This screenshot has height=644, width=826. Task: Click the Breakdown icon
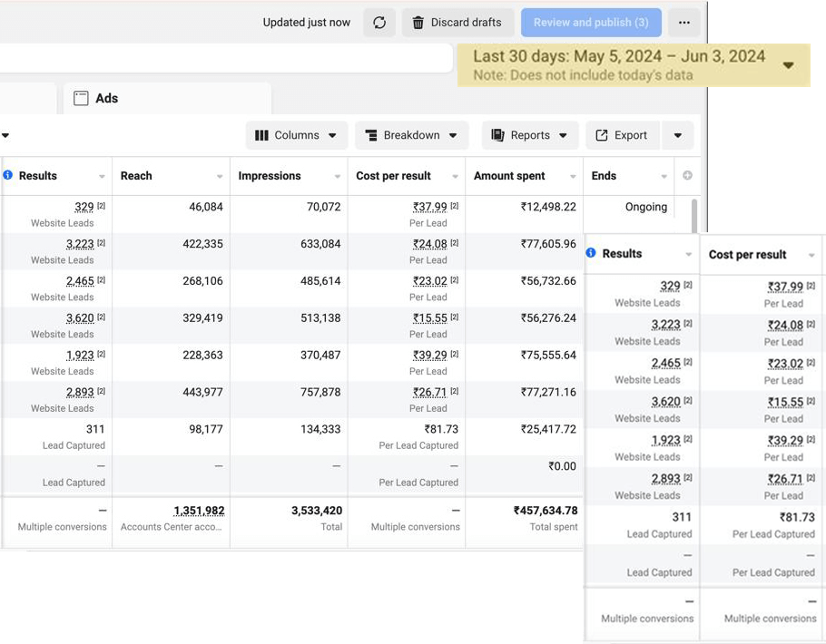371,135
